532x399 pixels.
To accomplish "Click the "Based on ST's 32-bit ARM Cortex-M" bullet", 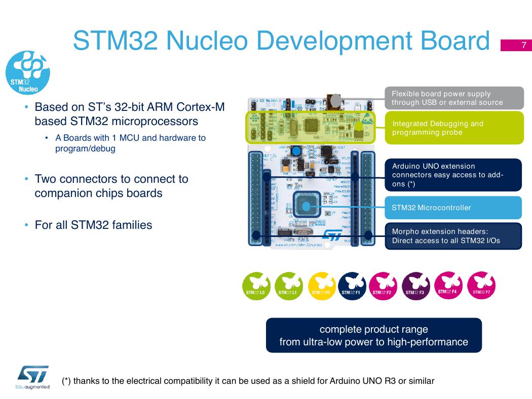I will [x=130, y=114].
